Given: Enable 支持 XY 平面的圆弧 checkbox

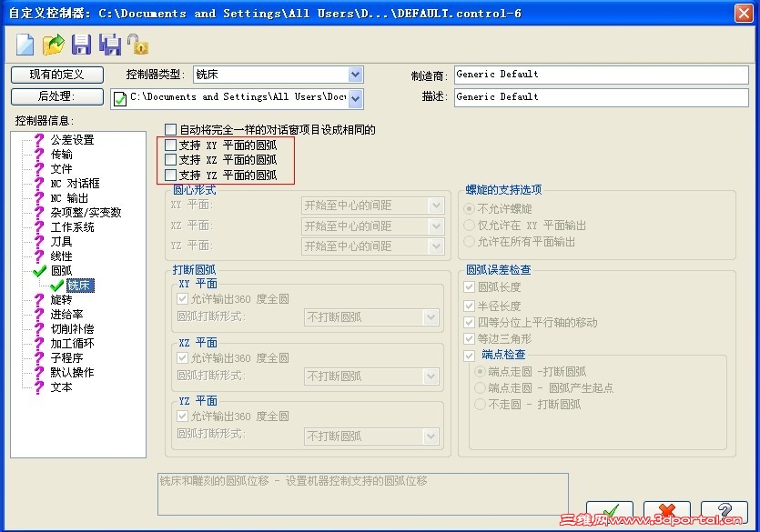Looking at the screenshot, I should click(x=170, y=145).
